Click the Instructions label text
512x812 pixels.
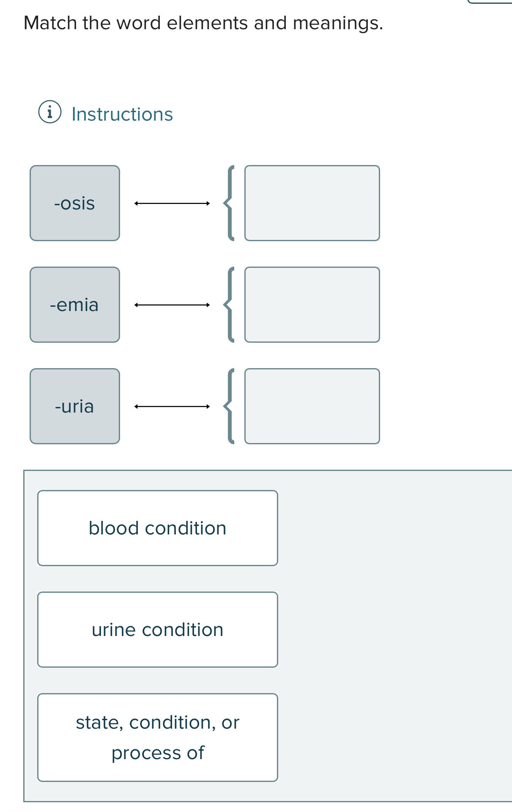(x=121, y=113)
